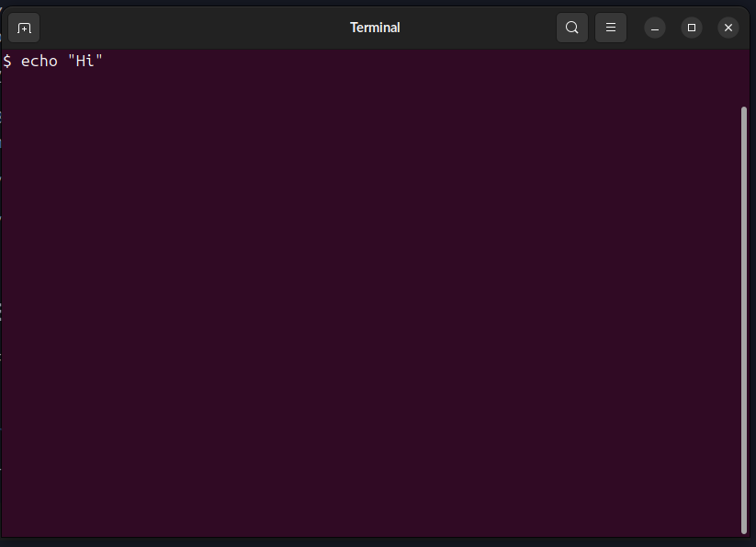Screen dimensions: 756x547
Task: Click the header bar background
Action: tap(276, 27)
